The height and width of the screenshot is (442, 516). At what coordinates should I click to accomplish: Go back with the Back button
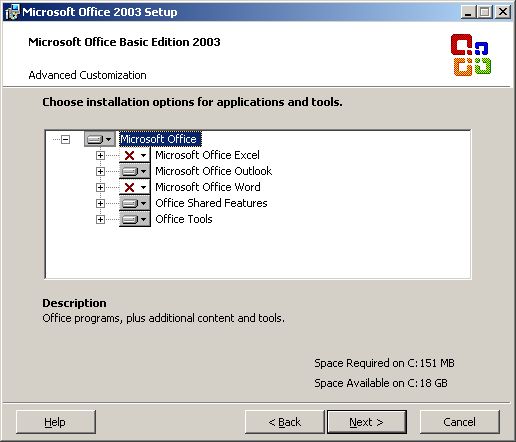tap(285, 422)
